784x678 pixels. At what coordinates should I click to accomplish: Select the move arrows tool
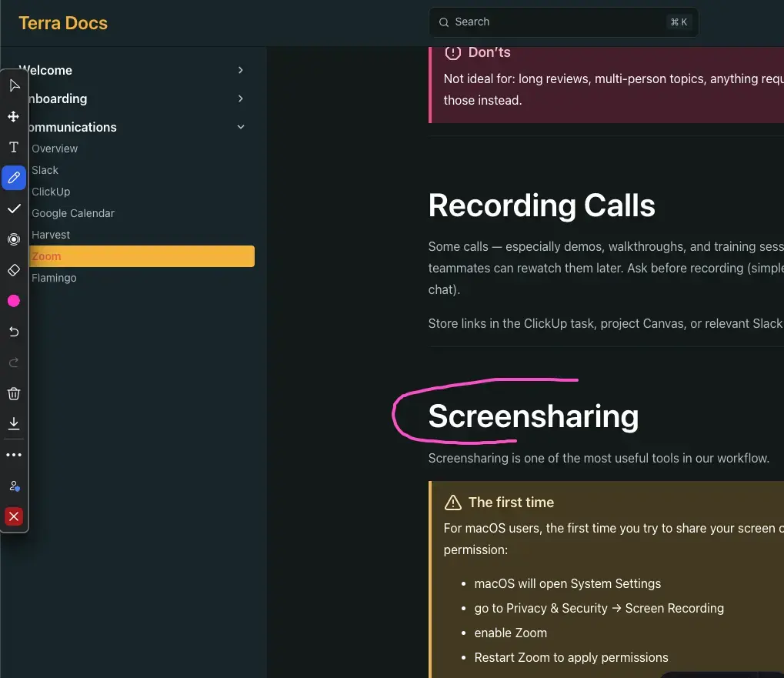click(x=14, y=116)
